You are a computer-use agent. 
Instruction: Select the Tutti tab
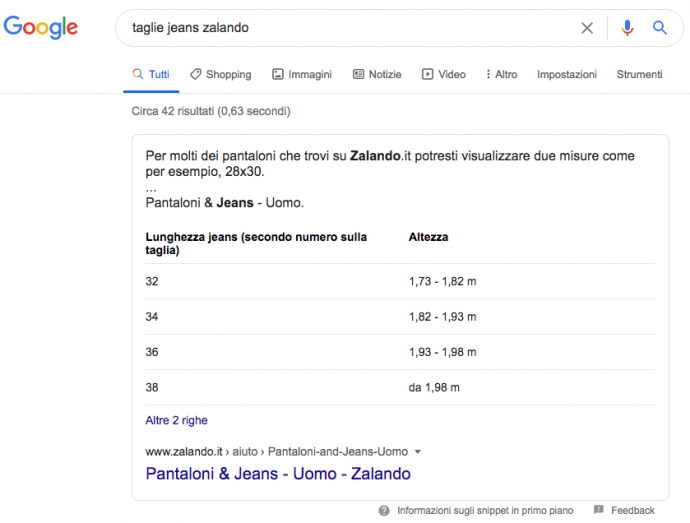151,74
